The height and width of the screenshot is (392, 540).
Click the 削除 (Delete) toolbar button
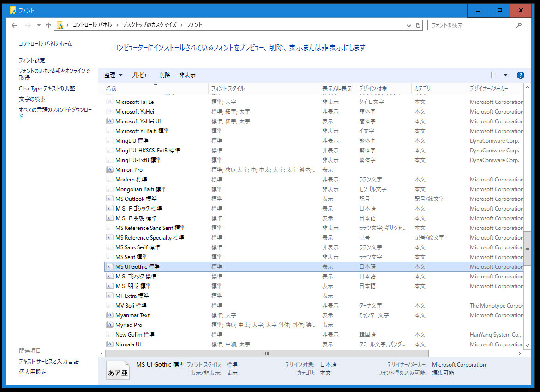point(165,75)
